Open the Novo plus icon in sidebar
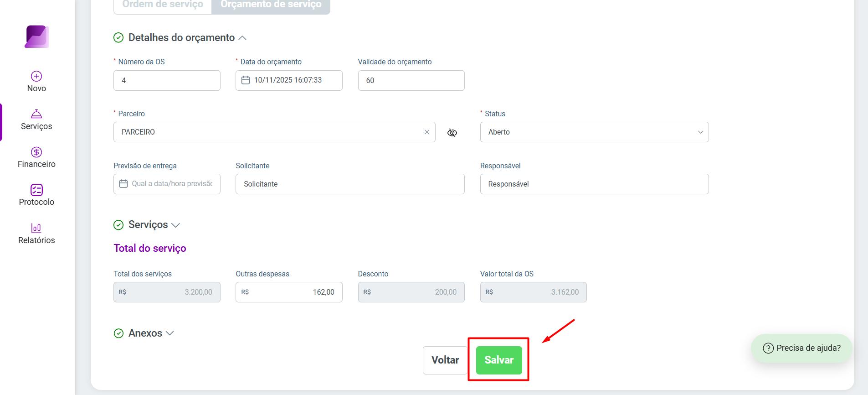The image size is (868, 395). tap(36, 76)
